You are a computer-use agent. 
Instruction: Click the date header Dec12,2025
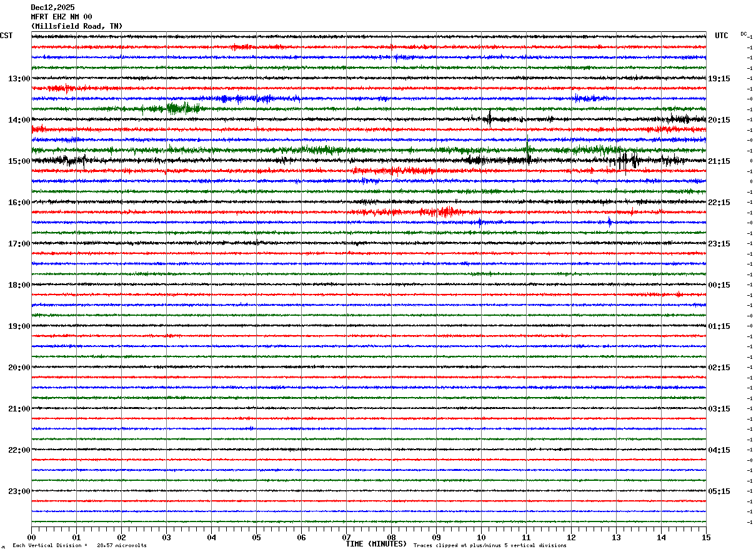click(52, 8)
